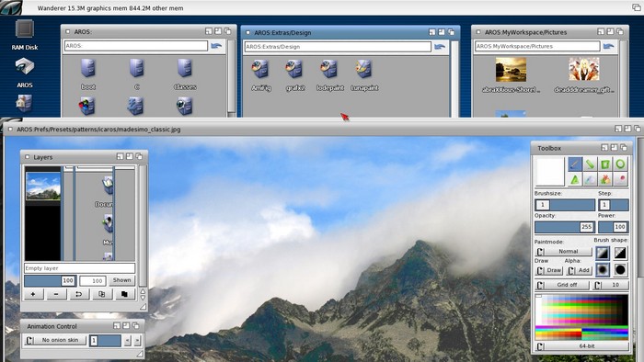Toggle the layer Shown visibility button
Image resolution: width=644 pixels, height=362 pixels.
[x=122, y=280]
